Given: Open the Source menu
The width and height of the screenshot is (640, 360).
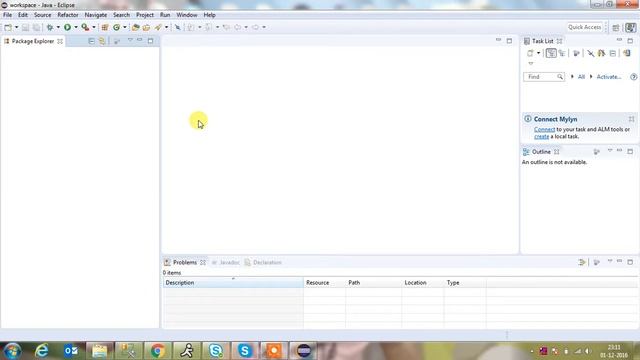Looking at the screenshot, I should tap(42, 15).
